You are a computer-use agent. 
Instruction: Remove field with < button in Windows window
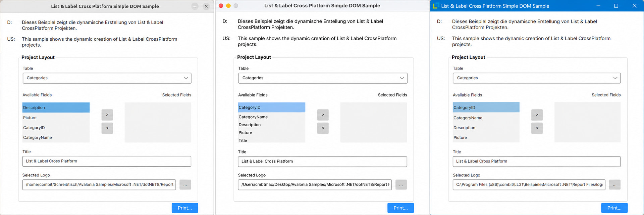(537, 128)
